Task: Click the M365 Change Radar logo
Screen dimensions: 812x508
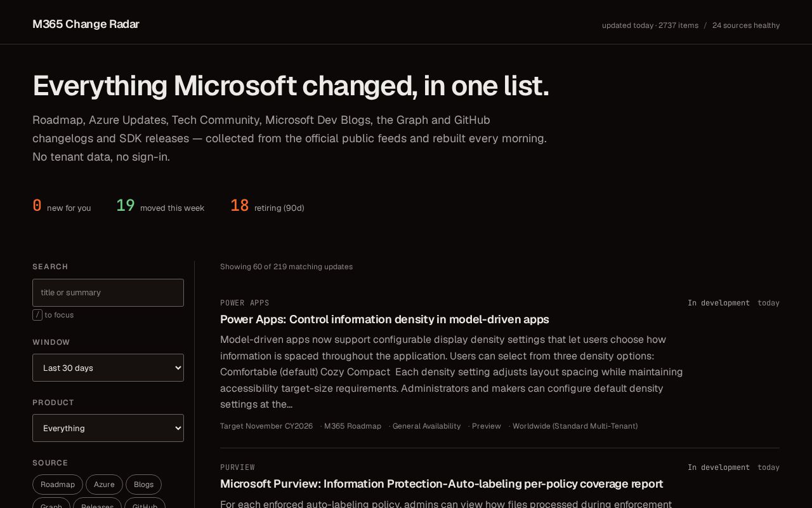Action: (x=86, y=24)
